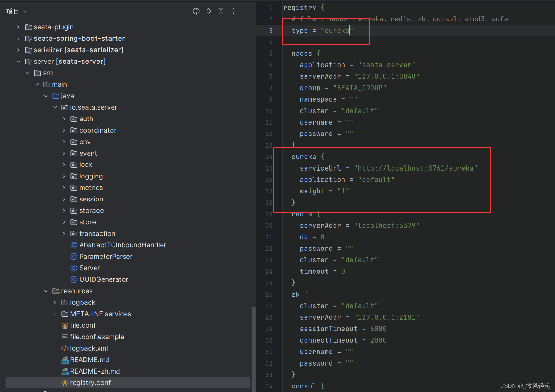This screenshot has width=555, height=392.
Task: Click the Select Opened File locate icon
Action: 196,11
